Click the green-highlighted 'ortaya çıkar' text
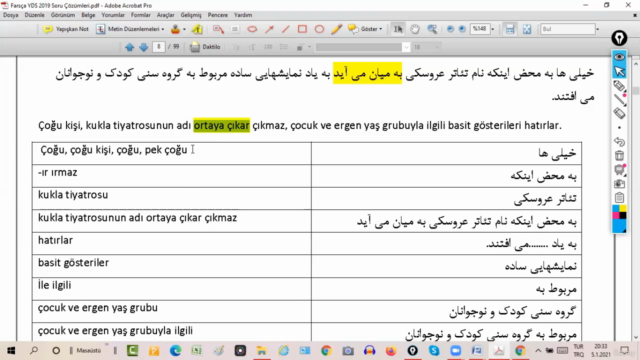Screen dimensions: 640x360 pos(221,125)
